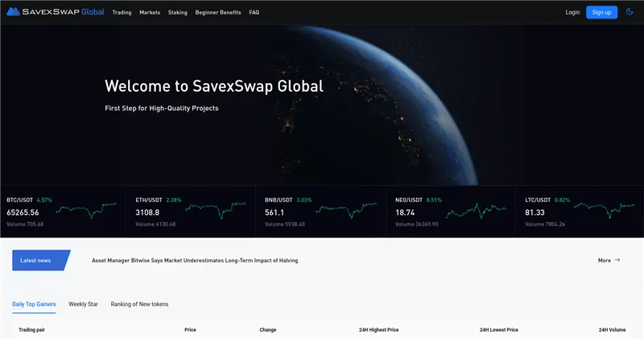Switch to Ranking of New tokens tab

(x=139, y=304)
